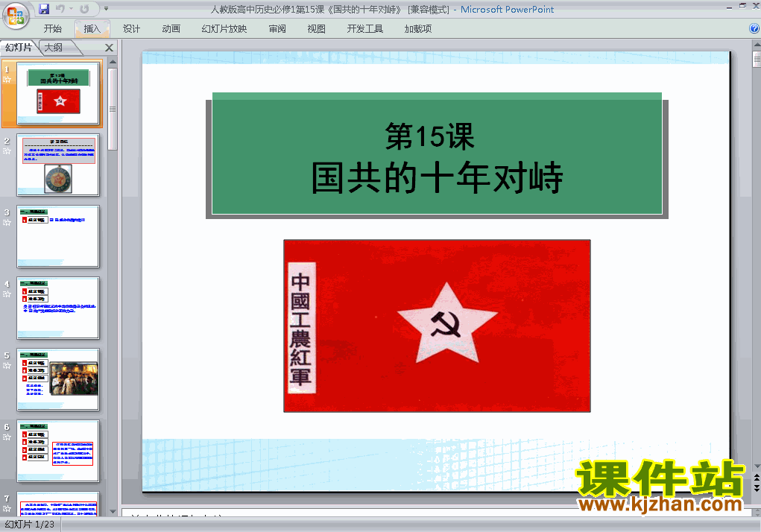761x532 pixels.
Task: Open the Undo history dropdown arrow
Action: 71,9
